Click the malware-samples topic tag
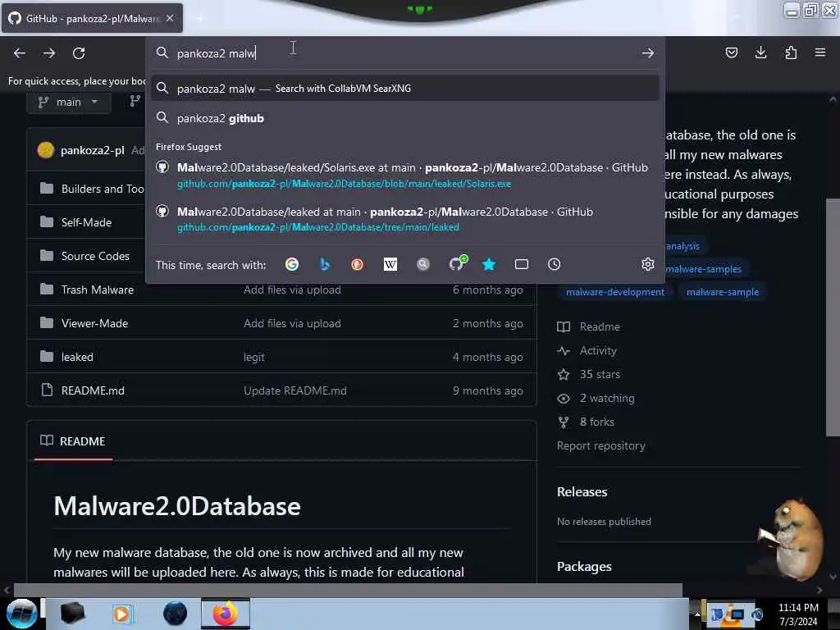Image resolution: width=840 pixels, height=630 pixels. pos(703,269)
